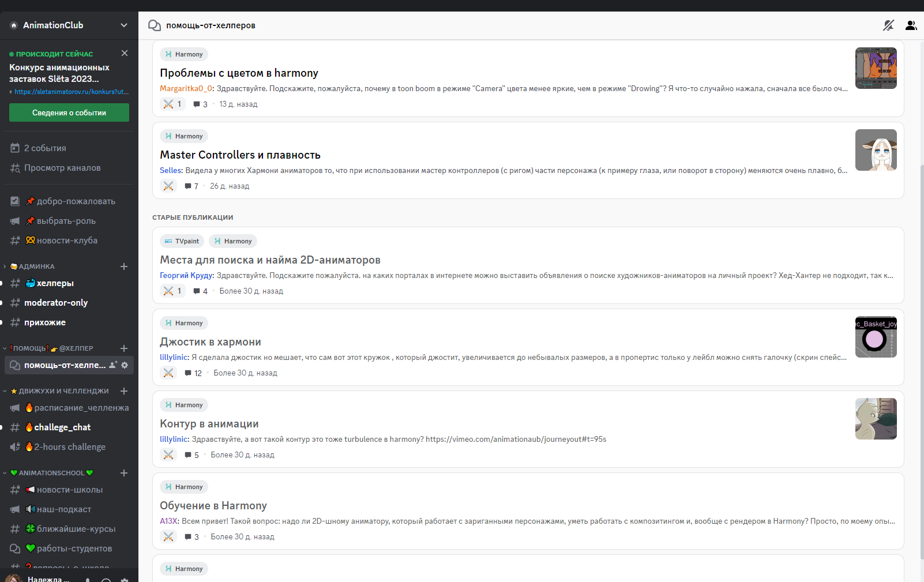
Task: Open the новости-школы channel
Action: pos(69,490)
